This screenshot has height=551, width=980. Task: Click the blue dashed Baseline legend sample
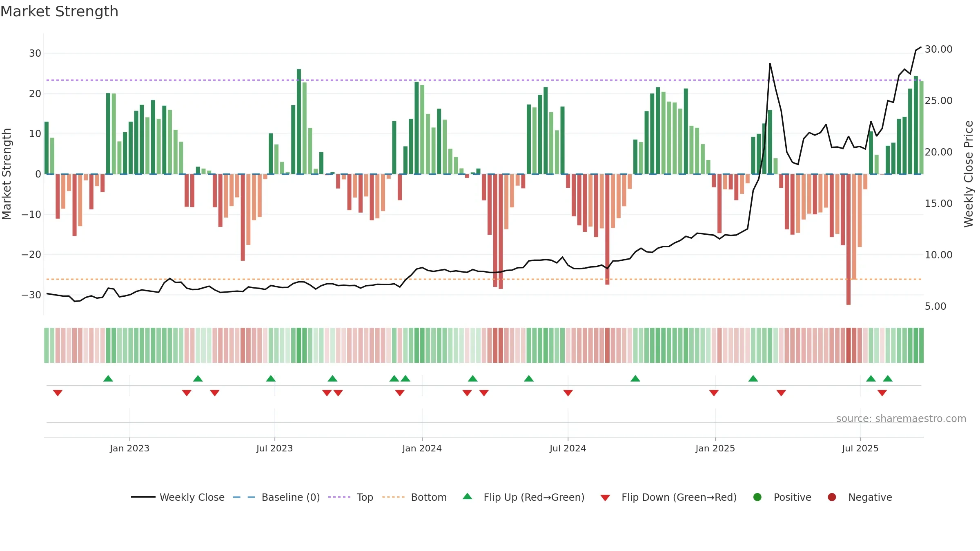tap(244, 497)
